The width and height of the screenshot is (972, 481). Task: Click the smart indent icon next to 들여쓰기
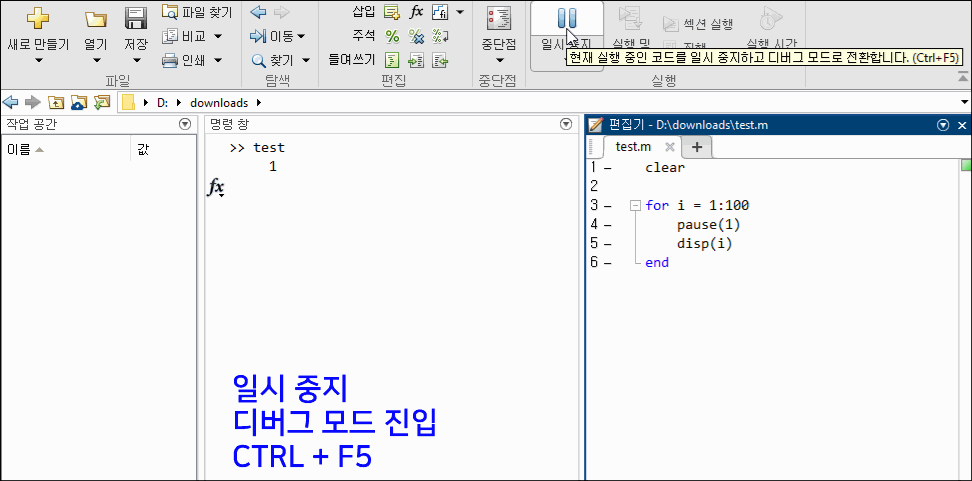click(392, 60)
